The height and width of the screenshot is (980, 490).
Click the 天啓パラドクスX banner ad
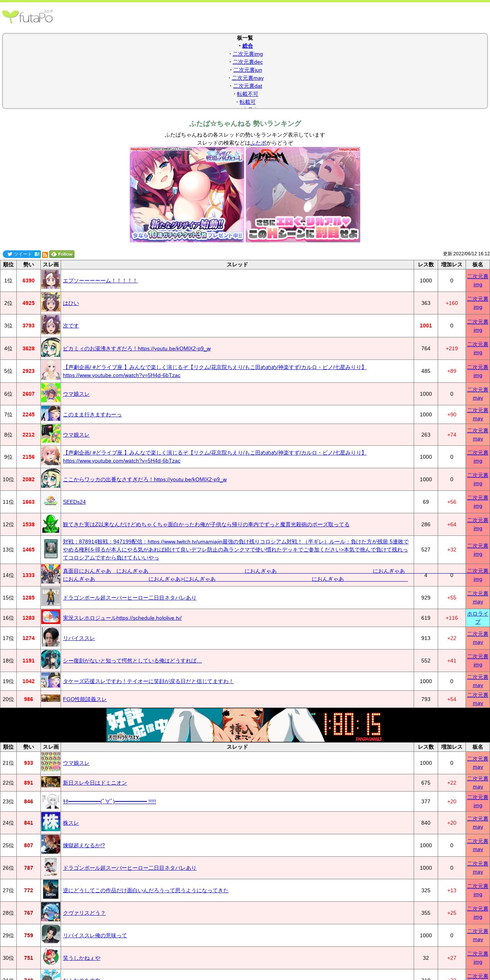[245, 725]
